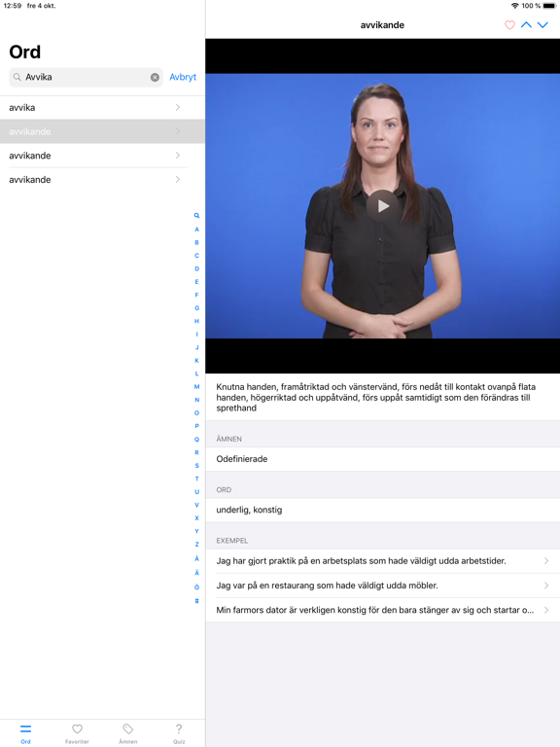
Task: Go to previous word with up arrow
Action: (x=526, y=24)
